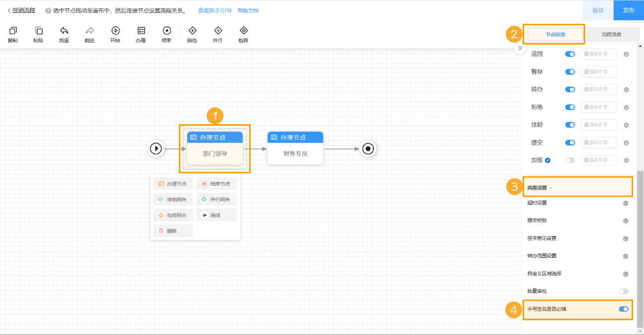Collapse the right panel with double-chevron
The height and width of the screenshot is (335, 644).
519,48
